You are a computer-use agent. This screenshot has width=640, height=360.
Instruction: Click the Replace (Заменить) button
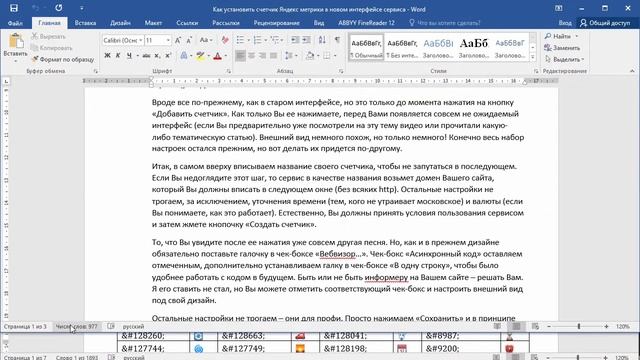pos(562,48)
